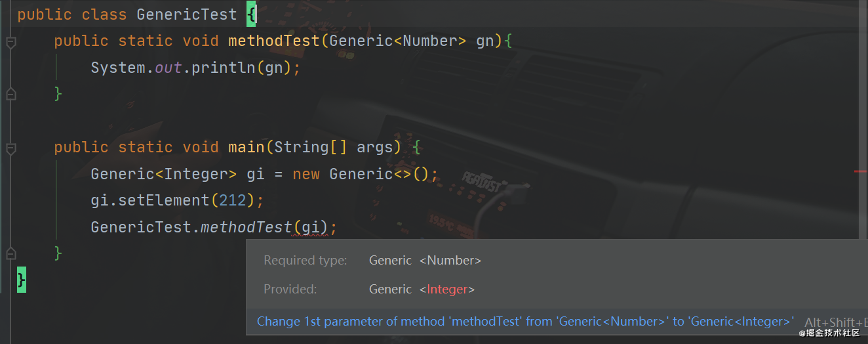
Task: Click the gn parameter name
Action: 484,41
